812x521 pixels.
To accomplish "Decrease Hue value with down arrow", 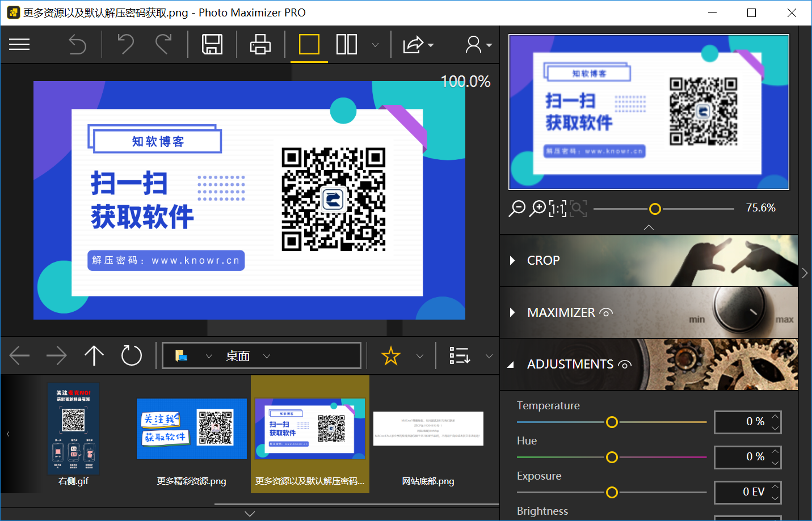I will coord(775,463).
